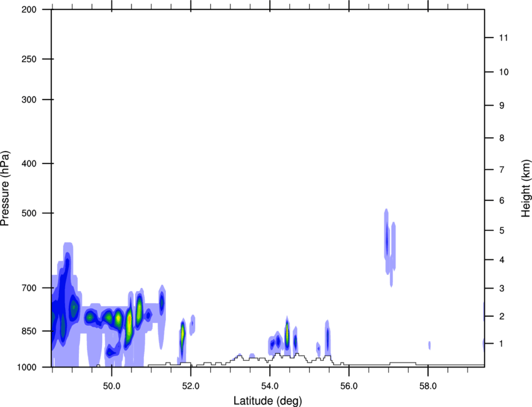Click the 5 km height label
The image size is (532, 407).
502,230
